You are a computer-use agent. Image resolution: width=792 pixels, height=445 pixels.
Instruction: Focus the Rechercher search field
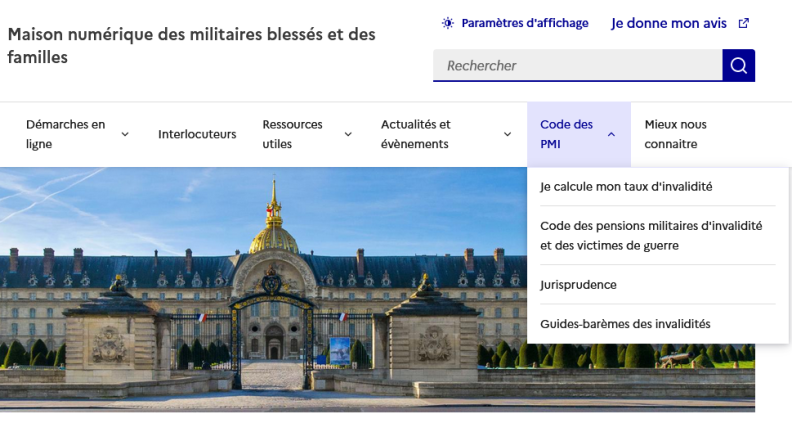point(577,66)
